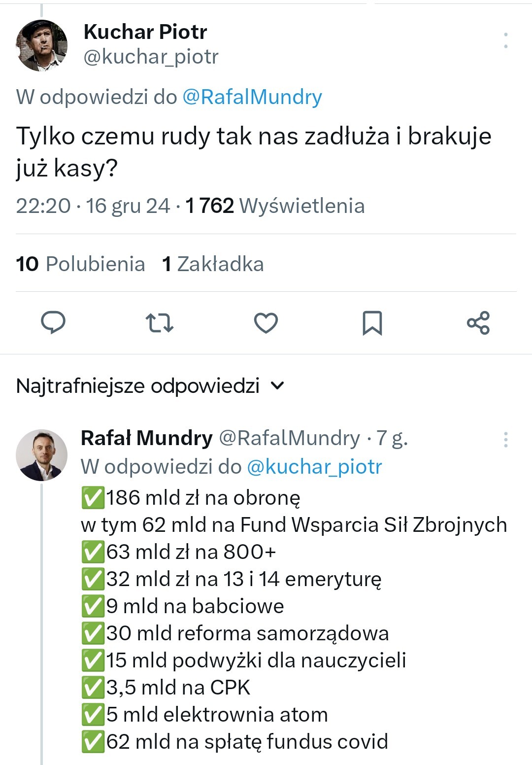
Task: Click the chevron next to Najtrafniejsze odpowiedzi
Action: 278,386
